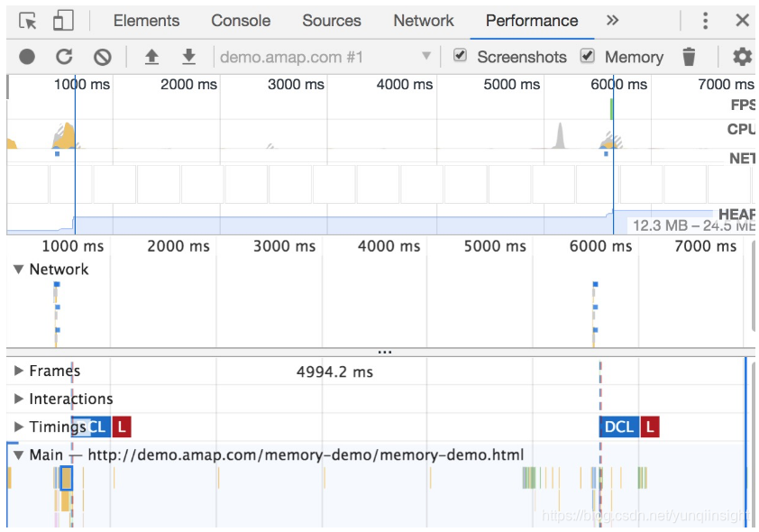759x532 pixels.
Task: Expand the Timings track
Action: pos(18,427)
